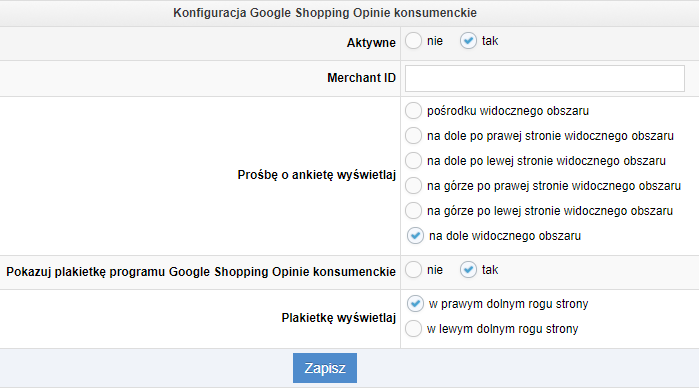Click the 'Konfiguracja Google Shopping Opinie konsumenckie' heading
Screen dimensions: 699x388
[x=325, y=13]
